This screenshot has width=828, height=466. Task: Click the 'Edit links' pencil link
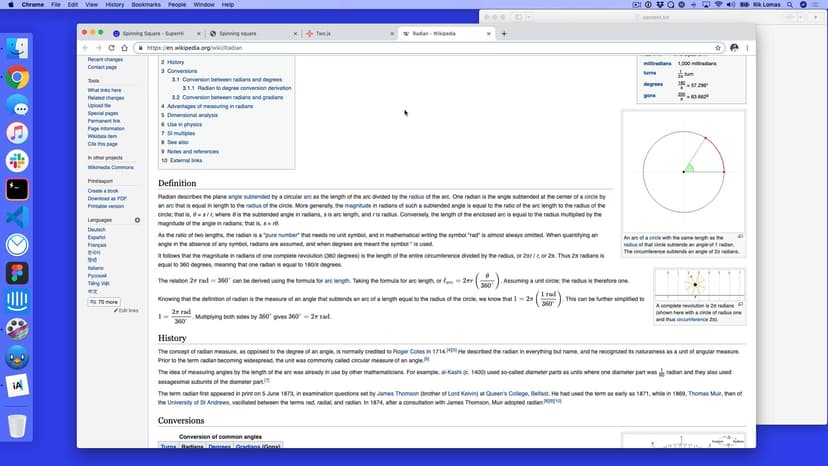[x=128, y=311]
